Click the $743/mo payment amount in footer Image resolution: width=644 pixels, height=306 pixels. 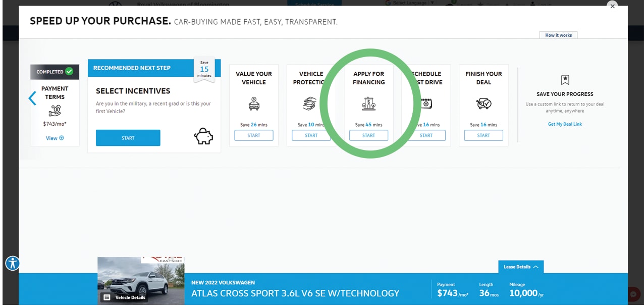click(453, 293)
